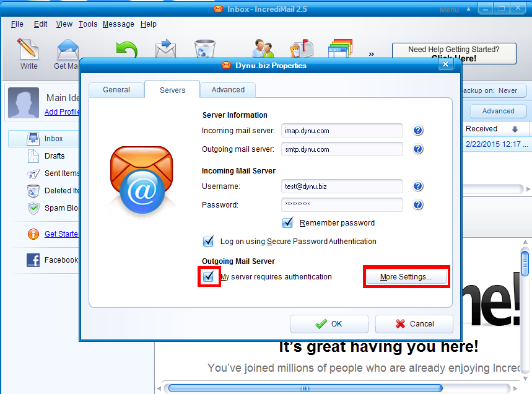Click the help icon beside Password field
This screenshot has width=532, height=394.
(x=418, y=204)
